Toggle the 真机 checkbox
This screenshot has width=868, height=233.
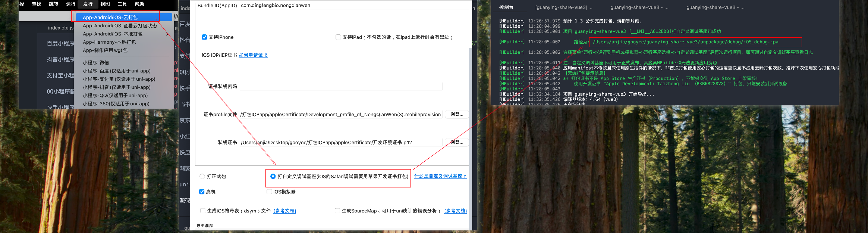click(x=202, y=192)
